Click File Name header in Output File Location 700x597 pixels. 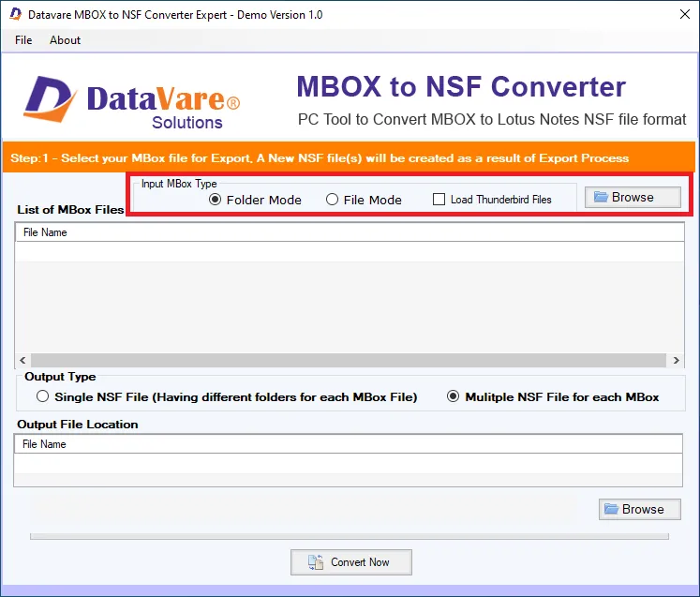(x=349, y=444)
